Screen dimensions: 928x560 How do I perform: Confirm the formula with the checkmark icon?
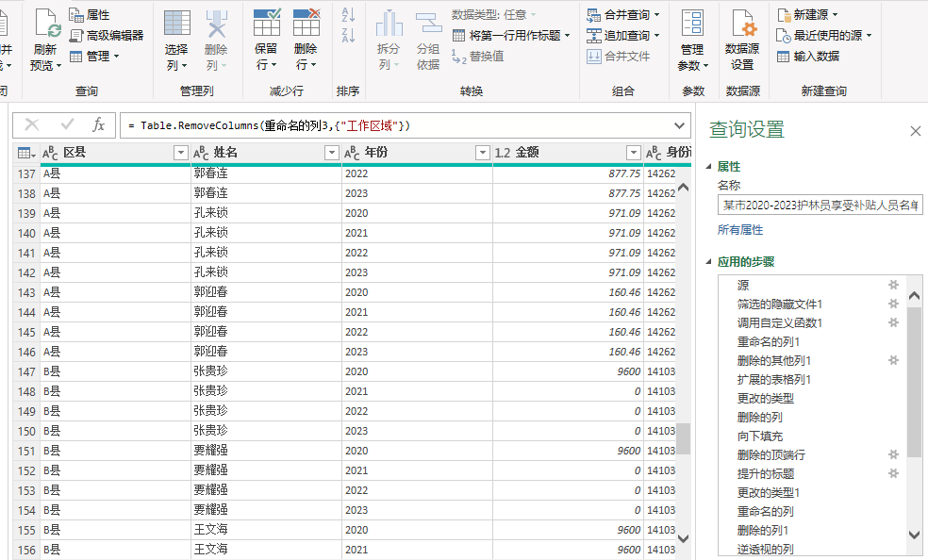click(68, 124)
